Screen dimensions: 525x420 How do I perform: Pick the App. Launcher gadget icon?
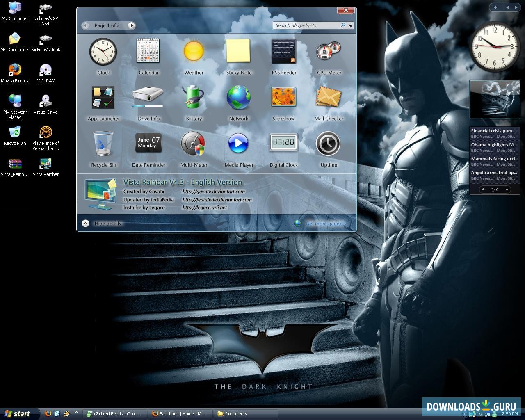(x=103, y=98)
